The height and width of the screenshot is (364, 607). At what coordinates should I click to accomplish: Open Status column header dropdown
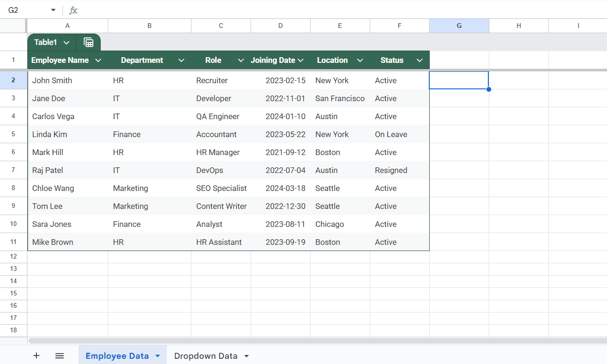[x=419, y=60]
